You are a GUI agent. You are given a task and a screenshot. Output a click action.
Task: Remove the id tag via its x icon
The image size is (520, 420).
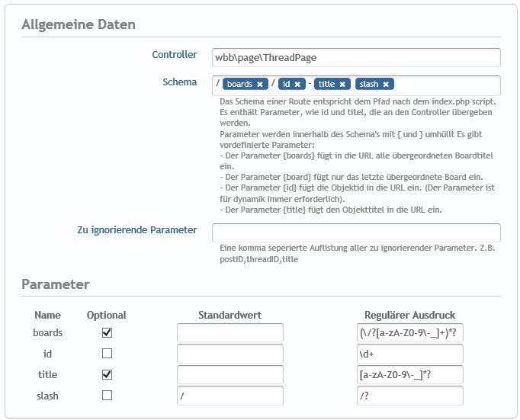[x=297, y=85]
